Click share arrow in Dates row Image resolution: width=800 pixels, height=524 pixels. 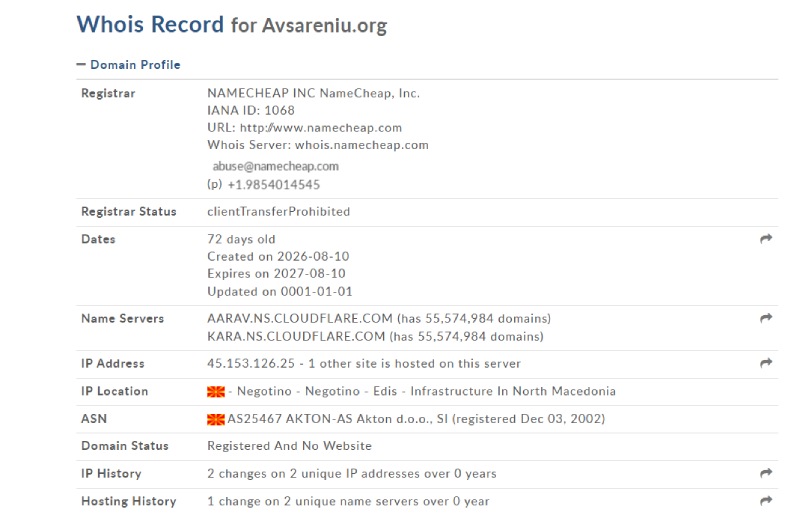pos(766,239)
